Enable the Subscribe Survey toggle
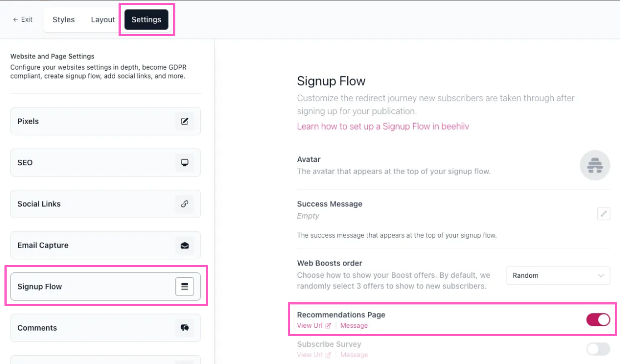 coord(598,349)
